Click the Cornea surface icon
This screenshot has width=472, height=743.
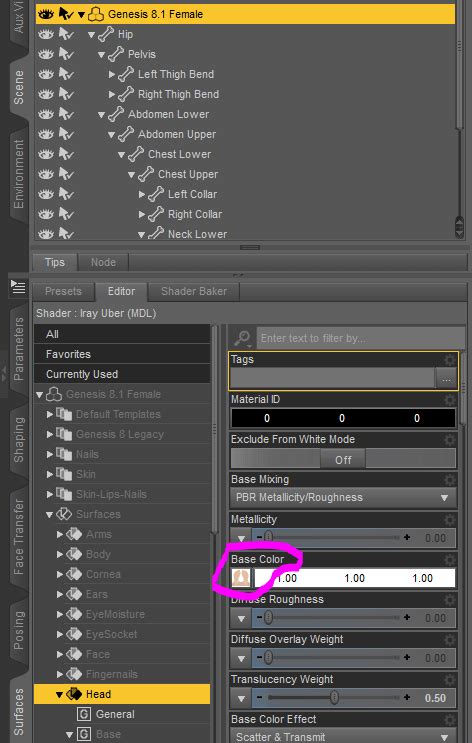click(x=74, y=574)
